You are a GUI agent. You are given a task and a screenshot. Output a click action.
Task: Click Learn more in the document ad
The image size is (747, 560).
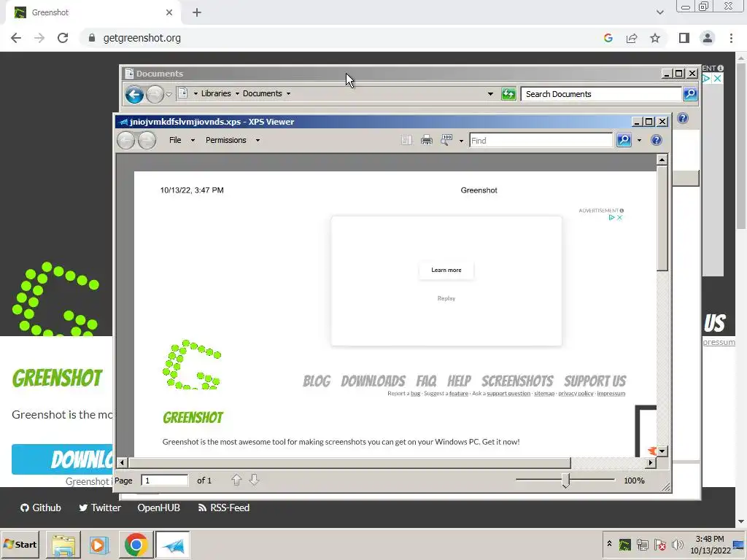[x=446, y=270]
